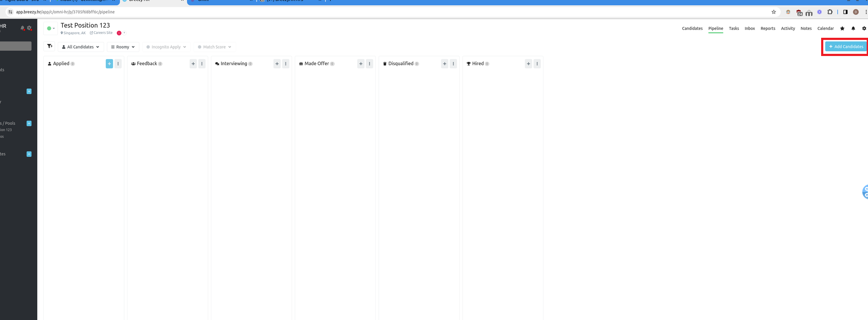Open the candidate filter funnel icon
The image size is (868, 320).
coord(49,46)
